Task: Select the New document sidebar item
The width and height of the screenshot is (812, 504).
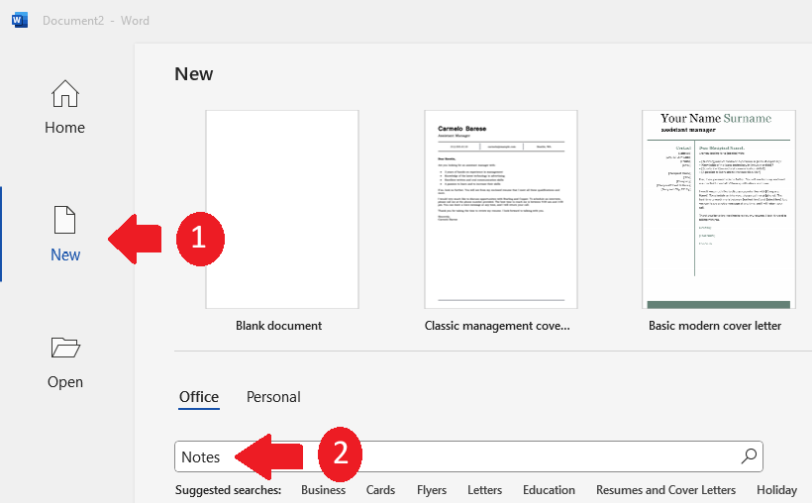Action: 65,234
